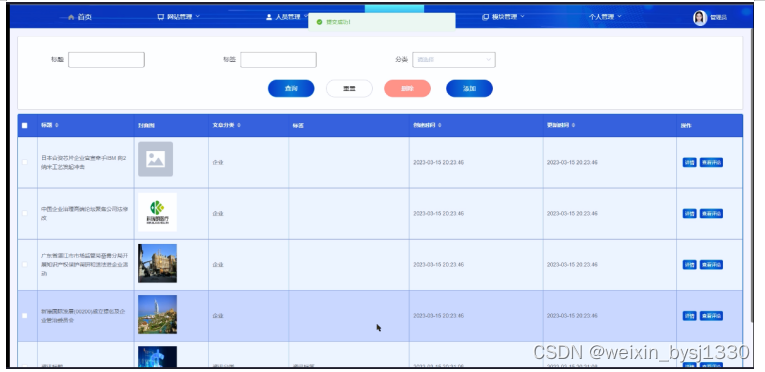Click the module icon beside 模块管理
Viewport: 765px width, 372px height.
(485, 17)
